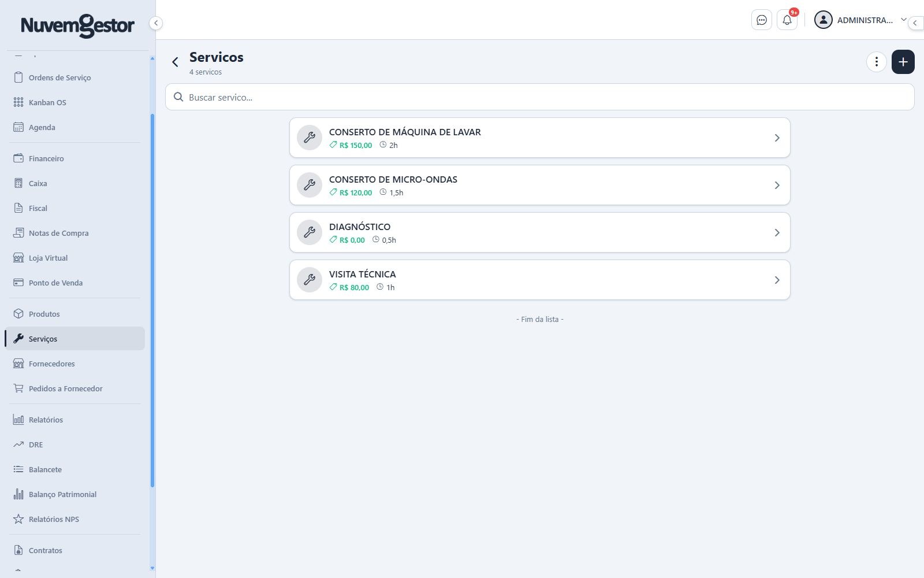Open VISITA TÉCNICA row chevron
The height and width of the screenshot is (578, 924).
point(777,280)
